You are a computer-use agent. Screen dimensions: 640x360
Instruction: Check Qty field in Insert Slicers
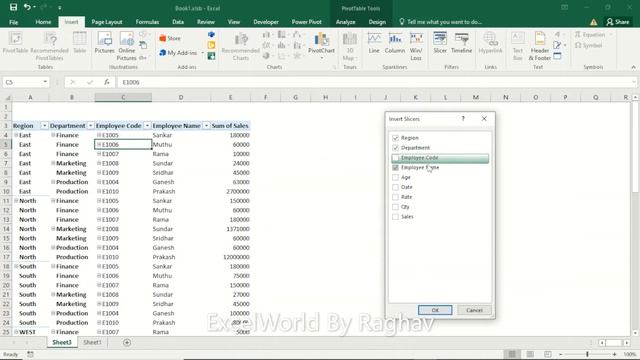395,207
